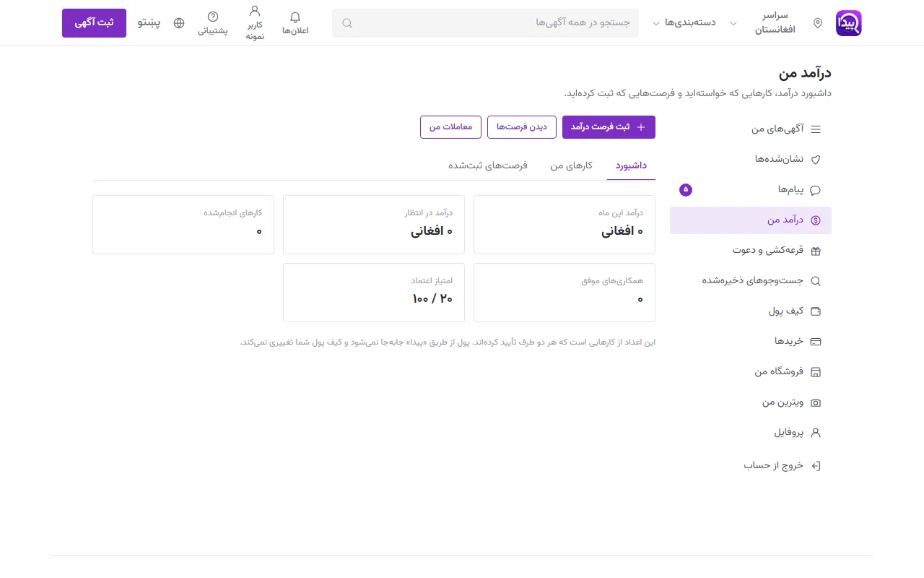Click the gift icon beside قرعه‌کشی و دعوت
924x578 pixels.
click(x=816, y=251)
